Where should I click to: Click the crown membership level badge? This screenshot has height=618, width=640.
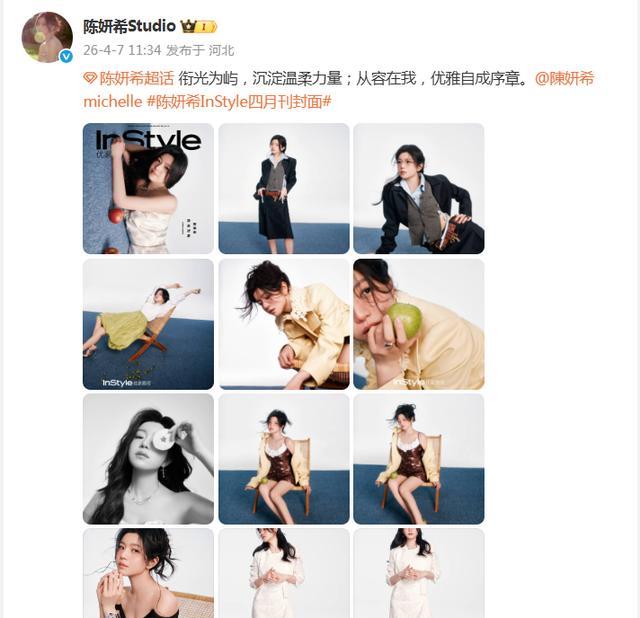199,27
